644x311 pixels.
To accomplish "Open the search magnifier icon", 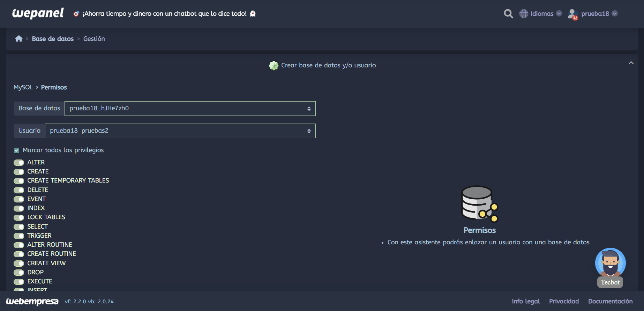I will pyautogui.click(x=508, y=14).
